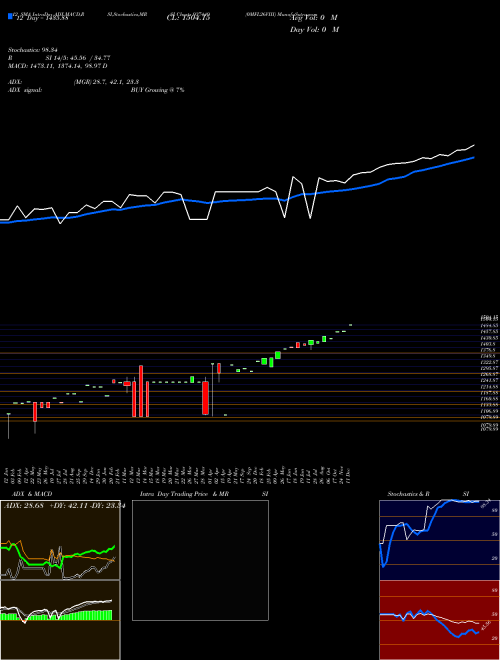Click the last green candle at the chart's top right
The height and width of the screenshot is (660, 500).
pyautogui.click(x=351, y=325)
